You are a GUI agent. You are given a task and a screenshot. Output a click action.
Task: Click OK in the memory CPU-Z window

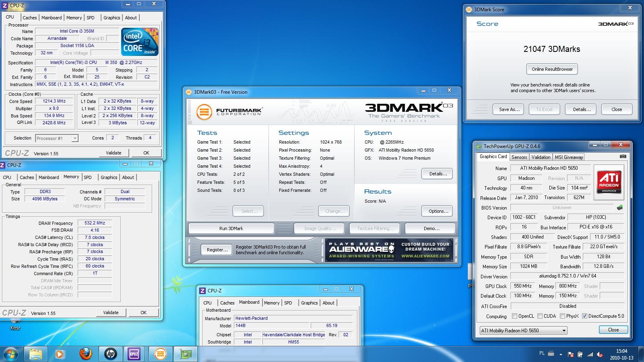(143, 313)
